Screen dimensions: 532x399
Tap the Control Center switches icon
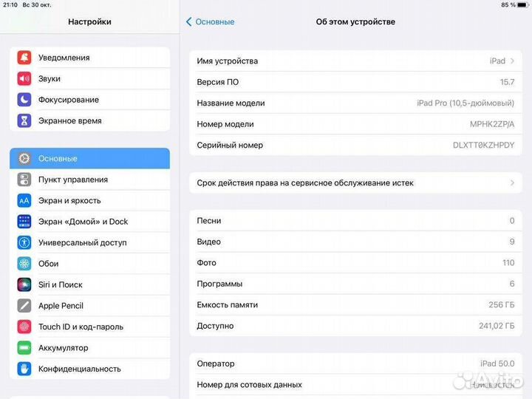pyautogui.click(x=24, y=180)
